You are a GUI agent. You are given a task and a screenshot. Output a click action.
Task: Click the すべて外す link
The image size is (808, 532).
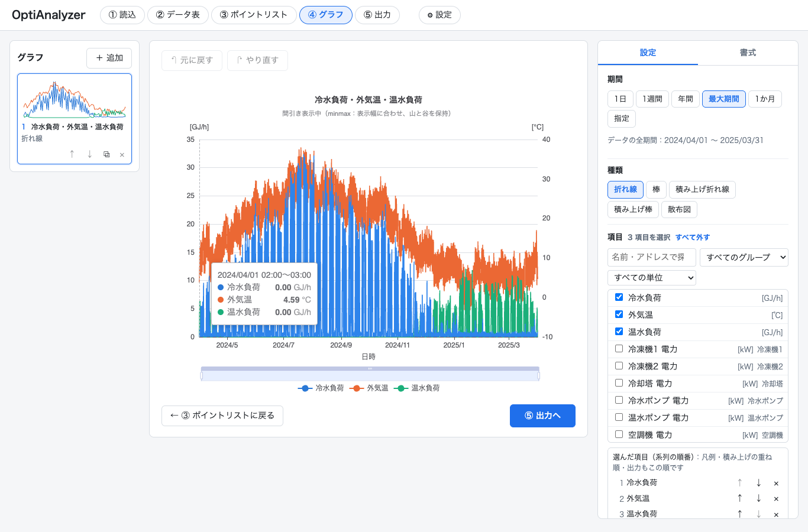click(x=693, y=238)
